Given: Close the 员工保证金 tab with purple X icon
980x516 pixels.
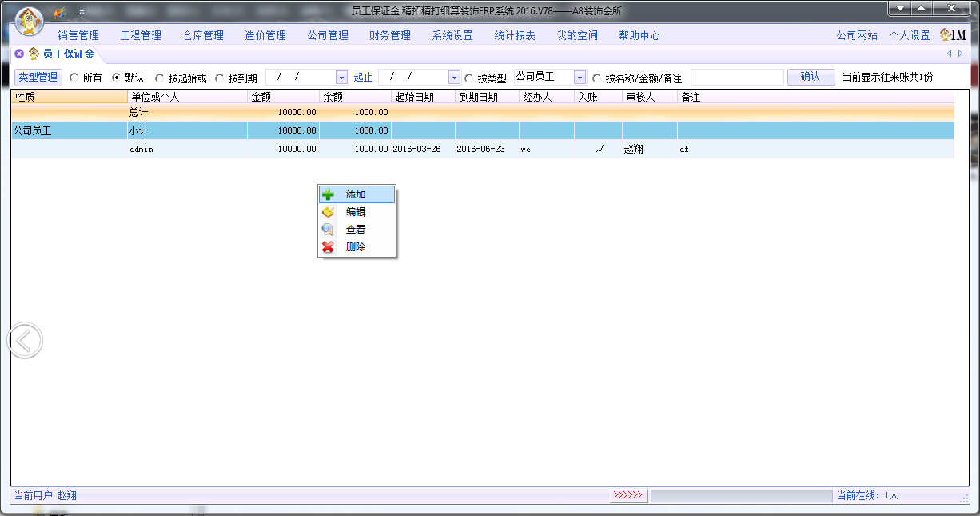Looking at the screenshot, I should (19, 54).
